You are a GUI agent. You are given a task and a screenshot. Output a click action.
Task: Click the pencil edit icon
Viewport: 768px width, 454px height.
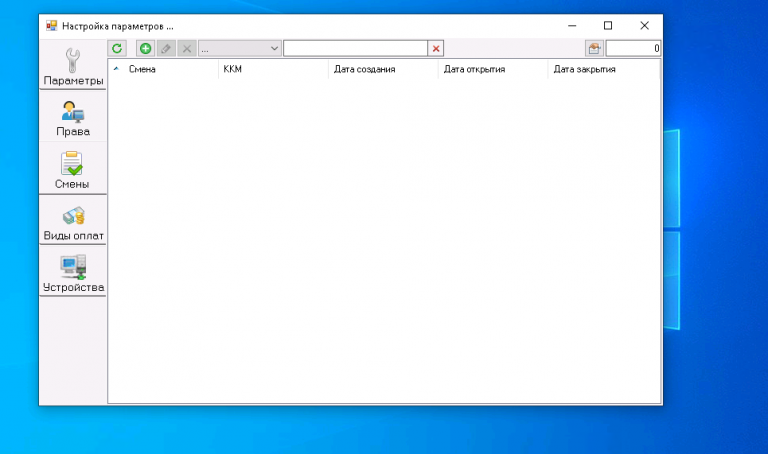click(x=166, y=48)
